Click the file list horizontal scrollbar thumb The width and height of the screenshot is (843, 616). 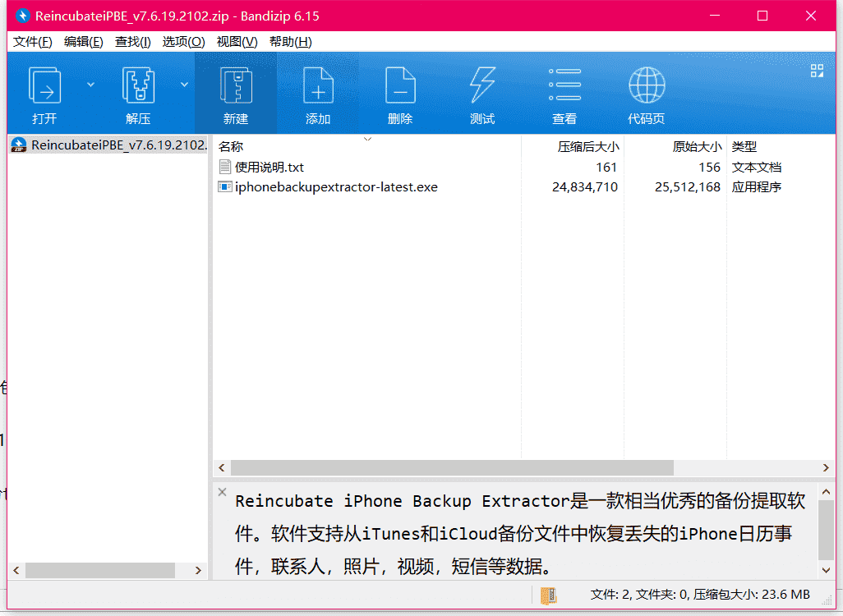(x=452, y=467)
